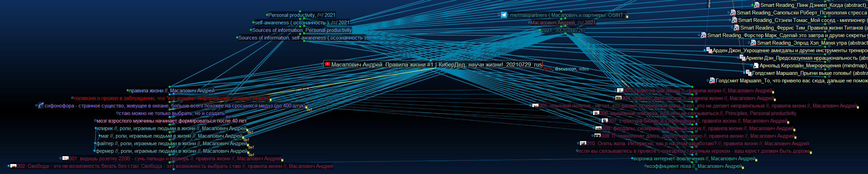The image size is (868, 174).
Task: Click the attachment icon beside Арден Джон_Укрощение амигдалы
Action: click(x=709, y=50)
